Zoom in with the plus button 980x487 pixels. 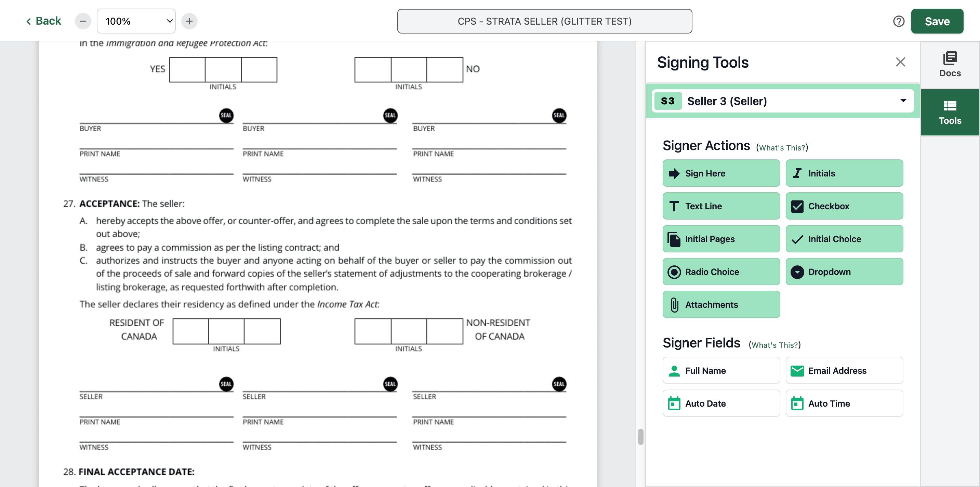[x=189, y=21]
